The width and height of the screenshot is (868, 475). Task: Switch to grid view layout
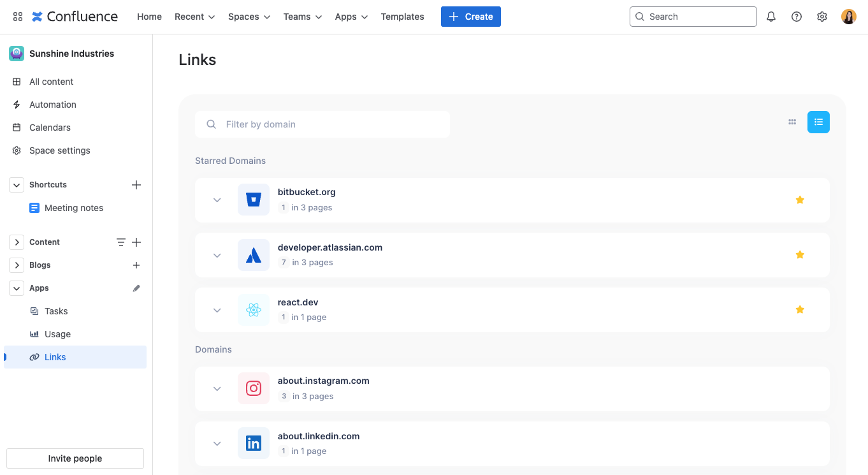tap(792, 122)
